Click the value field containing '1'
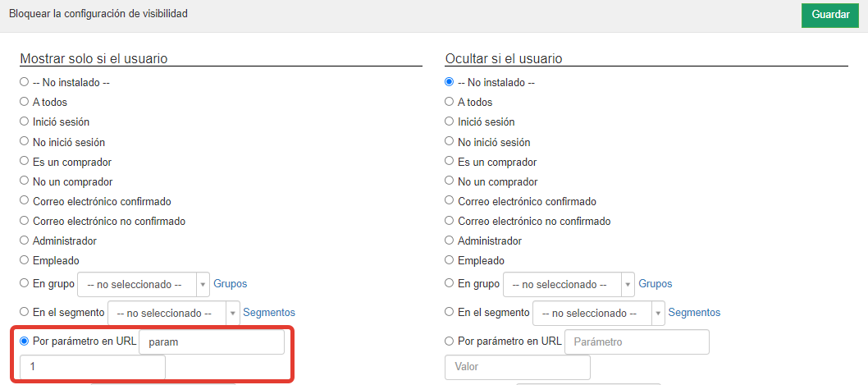Screen dimensions: 868x385 click(x=93, y=368)
